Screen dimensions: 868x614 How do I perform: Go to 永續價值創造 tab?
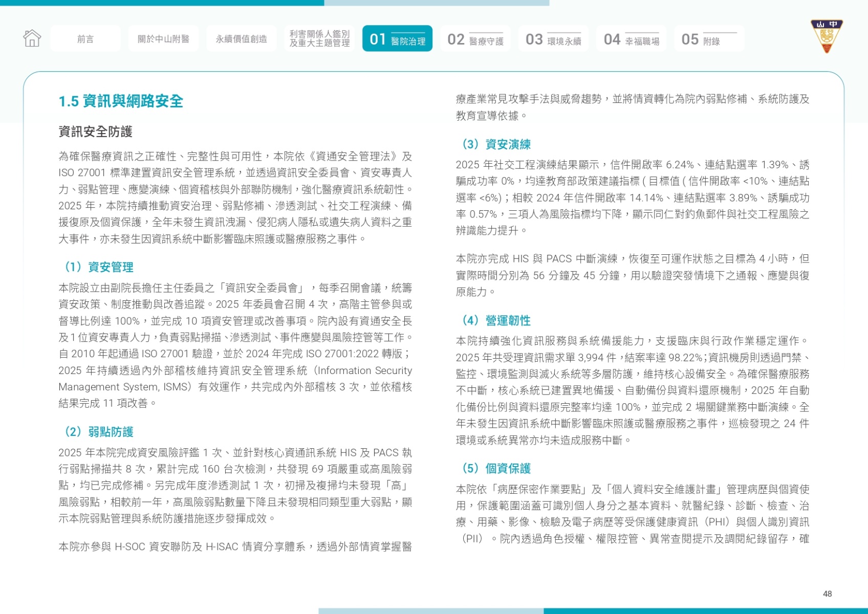click(x=242, y=39)
